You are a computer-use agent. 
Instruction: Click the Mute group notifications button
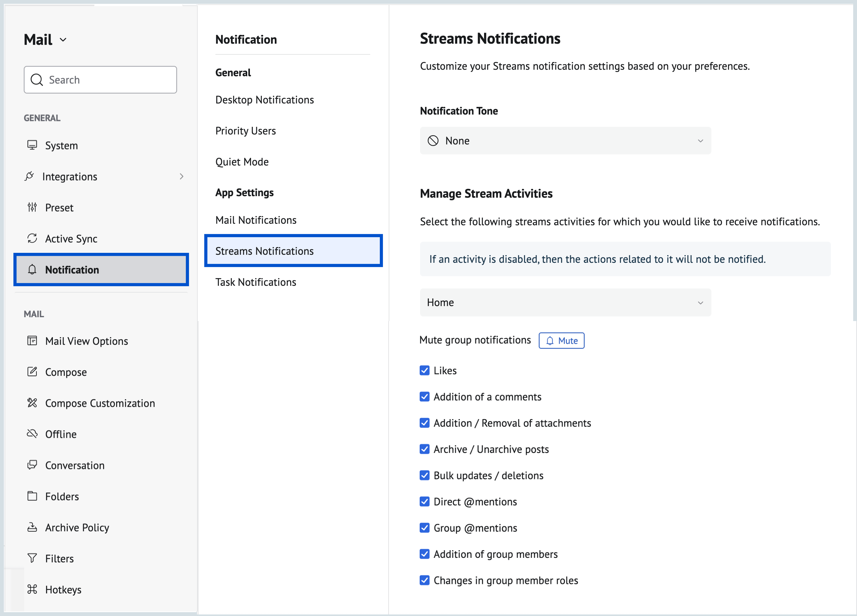point(561,341)
